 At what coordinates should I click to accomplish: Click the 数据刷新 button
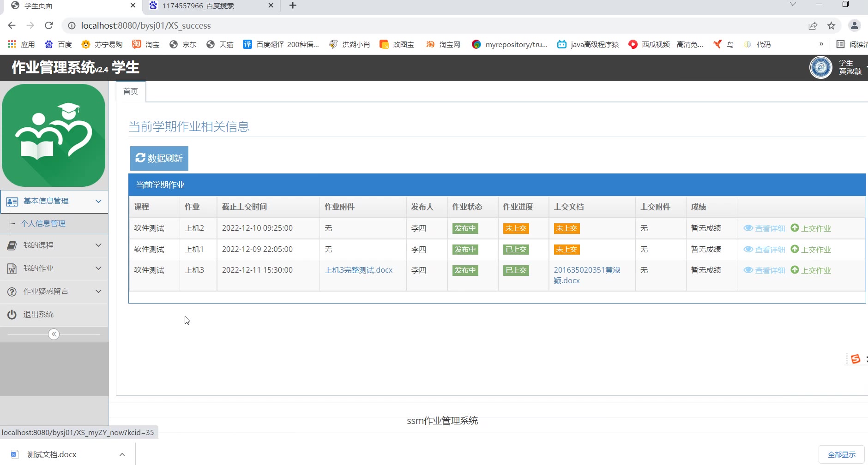(159, 158)
